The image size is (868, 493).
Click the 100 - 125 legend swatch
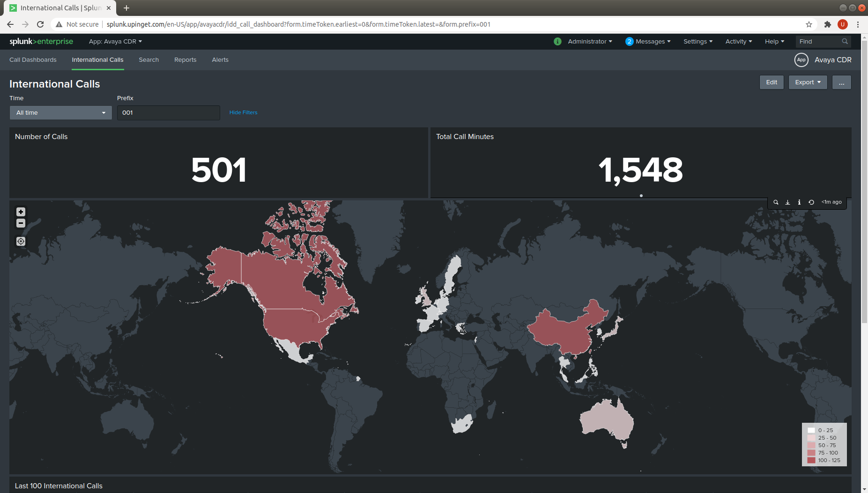tap(811, 460)
